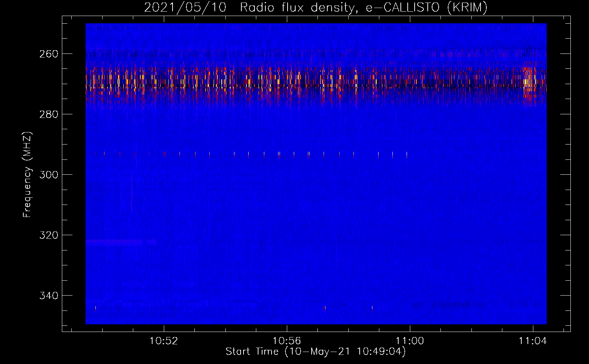Click the 280 frequency tick label

pyautogui.click(x=48, y=114)
